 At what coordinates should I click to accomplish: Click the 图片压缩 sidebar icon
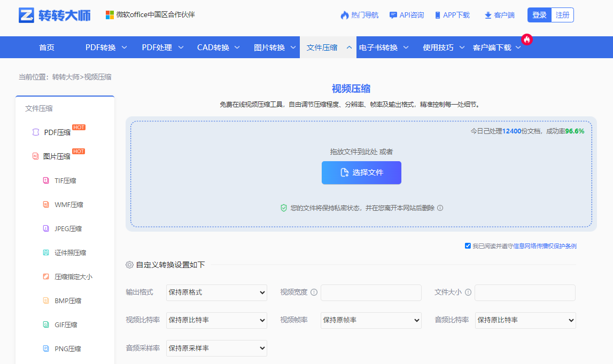tap(36, 156)
